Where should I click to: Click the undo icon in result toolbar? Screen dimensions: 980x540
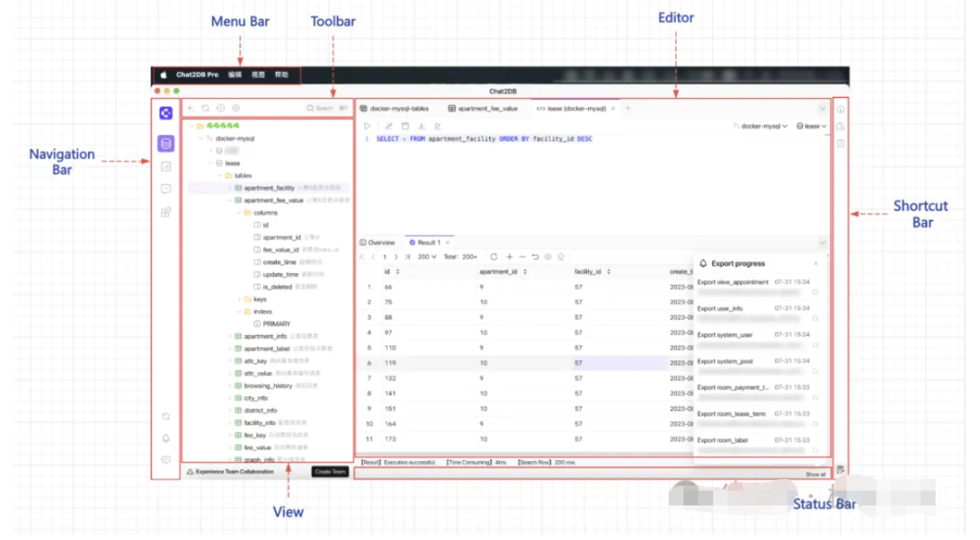535,257
